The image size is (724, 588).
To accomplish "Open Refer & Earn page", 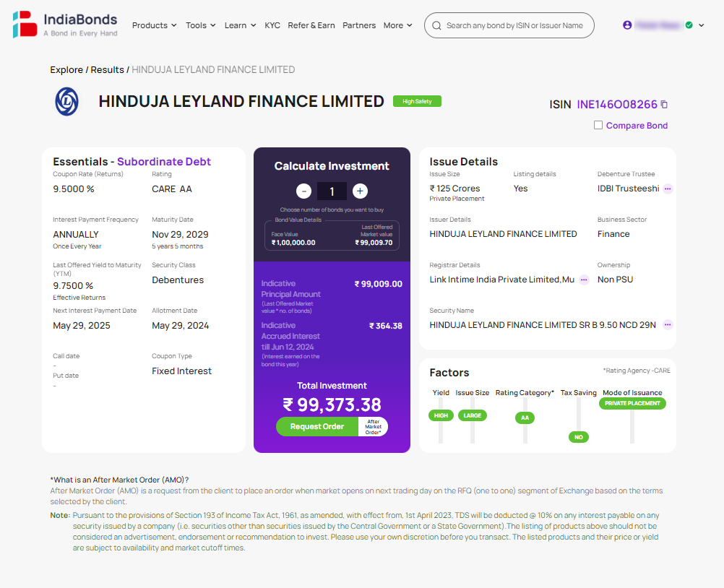I will pos(311,25).
